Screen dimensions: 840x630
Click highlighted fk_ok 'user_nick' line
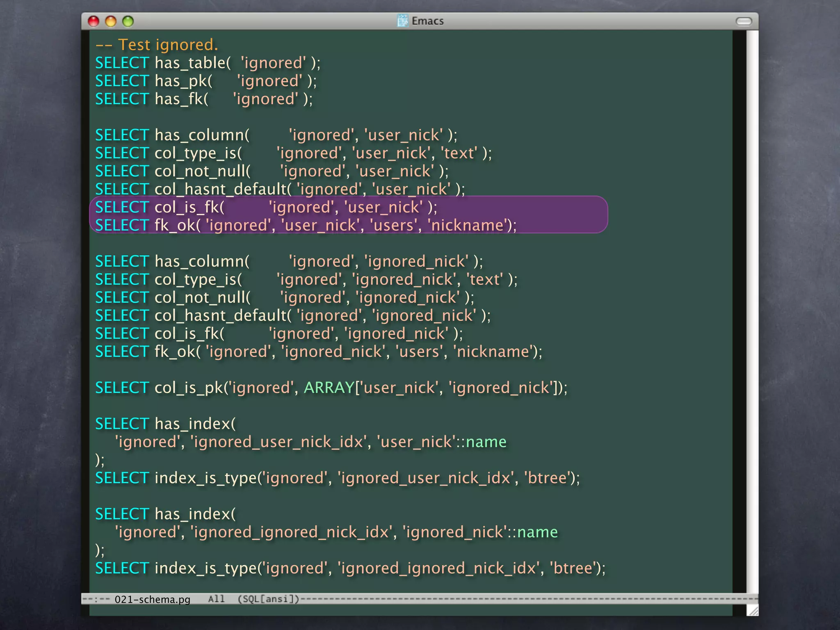306,225
